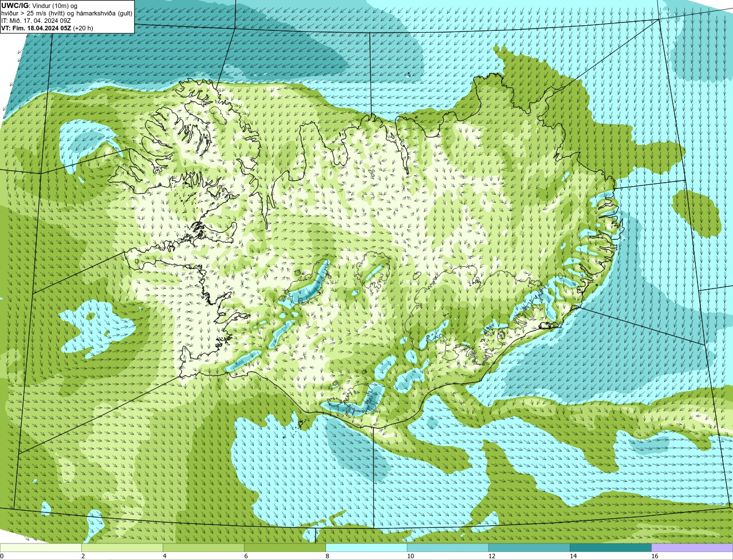Click the "IT: Mið. 17. 04. 2024 09Z" line
This screenshot has height=560, width=733.
click(x=36, y=20)
